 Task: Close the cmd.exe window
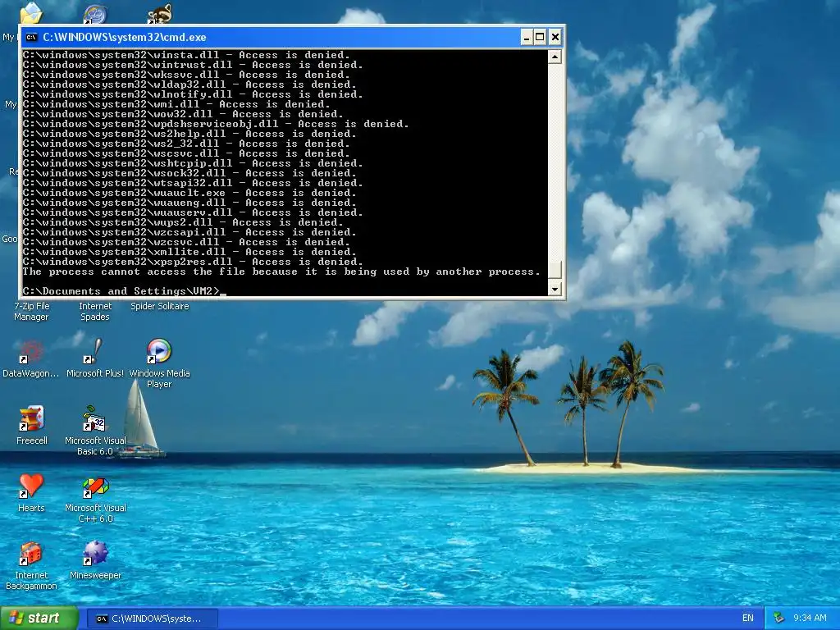[x=555, y=37]
